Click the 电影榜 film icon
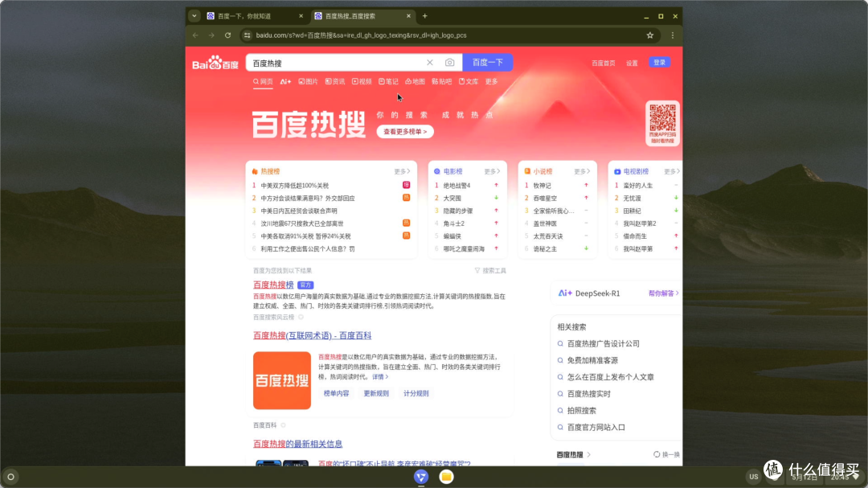 tap(436, 172)
